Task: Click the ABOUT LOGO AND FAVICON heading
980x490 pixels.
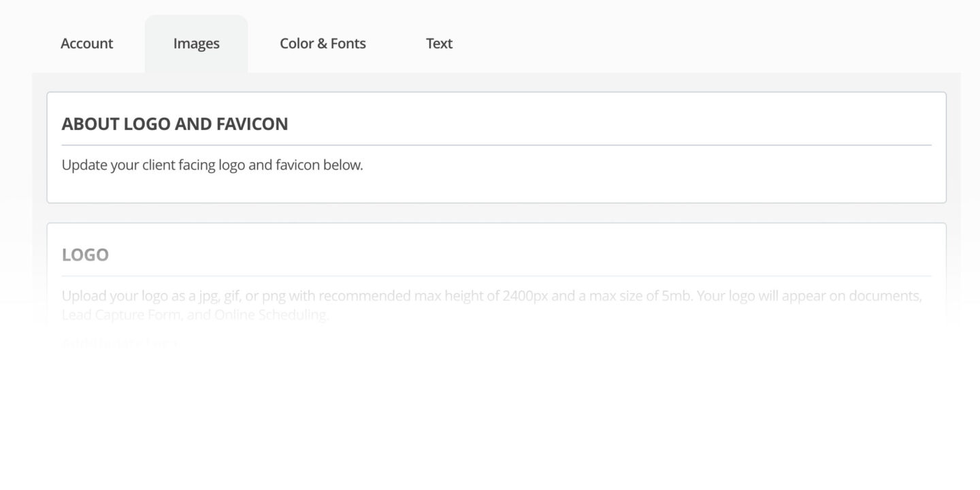Action: (x=174, y=124)
